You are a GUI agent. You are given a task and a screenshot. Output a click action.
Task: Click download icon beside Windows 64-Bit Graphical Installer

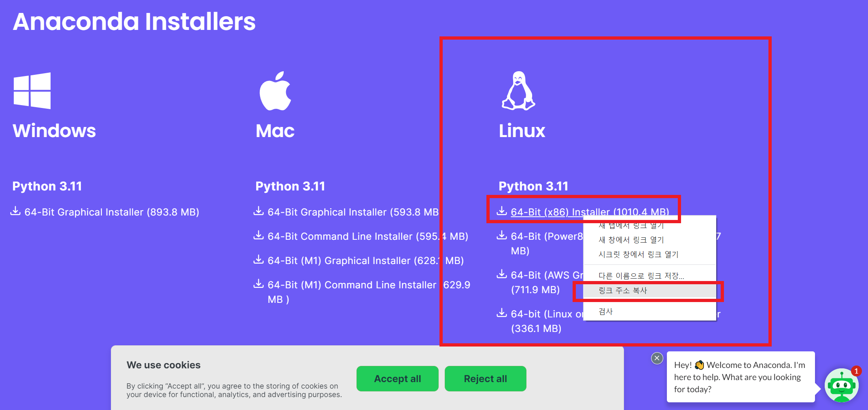click(15, 211)
